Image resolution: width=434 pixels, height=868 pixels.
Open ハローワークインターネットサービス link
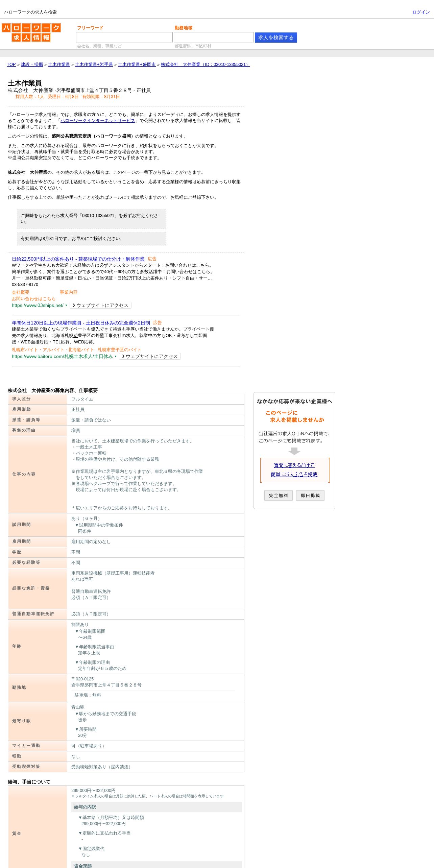98,121
